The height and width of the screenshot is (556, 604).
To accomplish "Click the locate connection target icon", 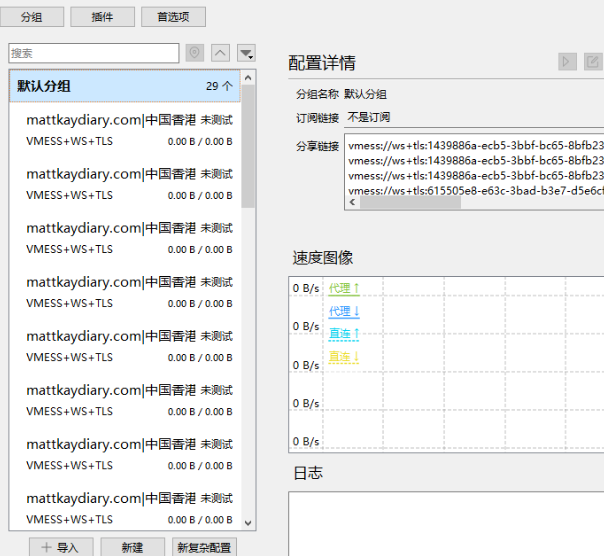I will 195,53.
